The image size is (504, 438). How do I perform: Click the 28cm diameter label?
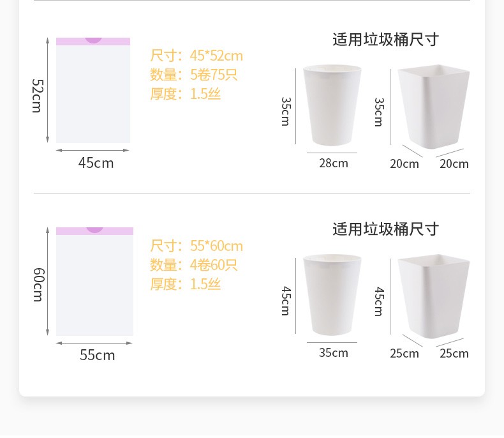(334, 163)
